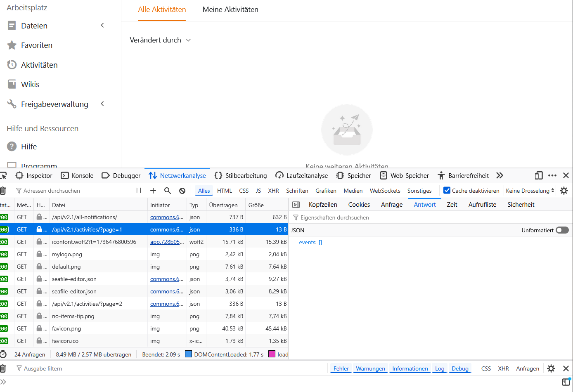Toggle the responsive design mode icon

[x=538, y=175]
